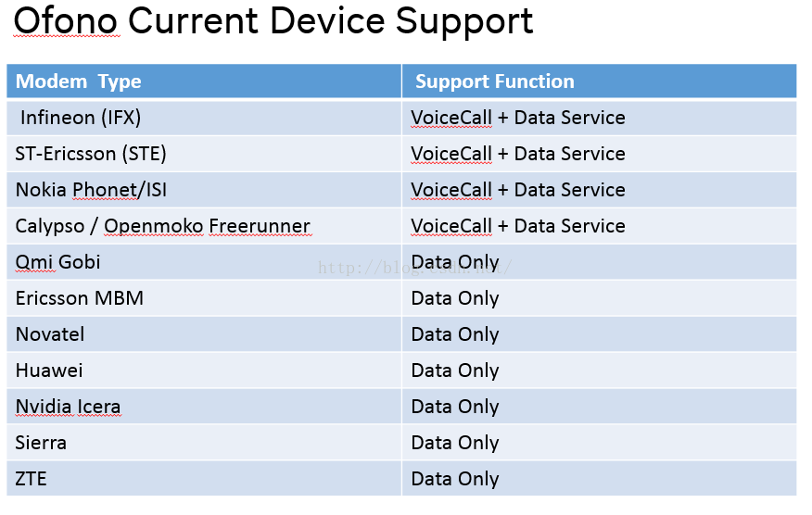Select the Novatel row cell
812x515 pixels.
pyautogui.click(x=204, y=334)
